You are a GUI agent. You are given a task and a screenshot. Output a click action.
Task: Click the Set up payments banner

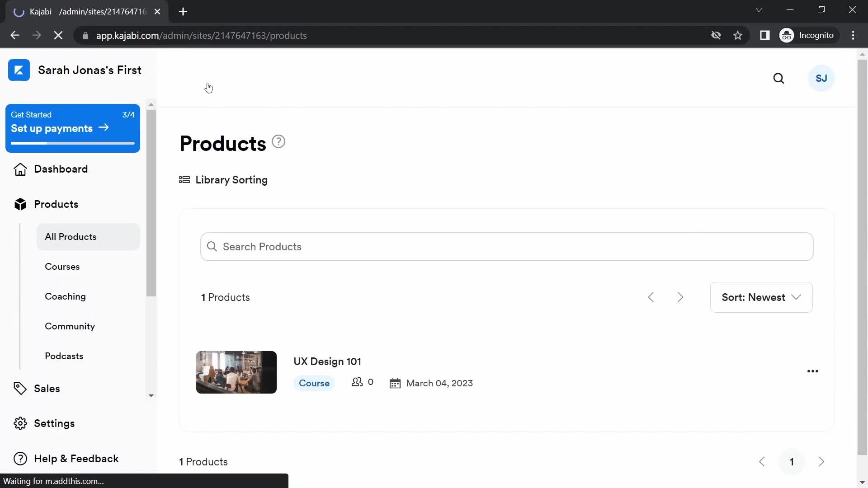73,128
